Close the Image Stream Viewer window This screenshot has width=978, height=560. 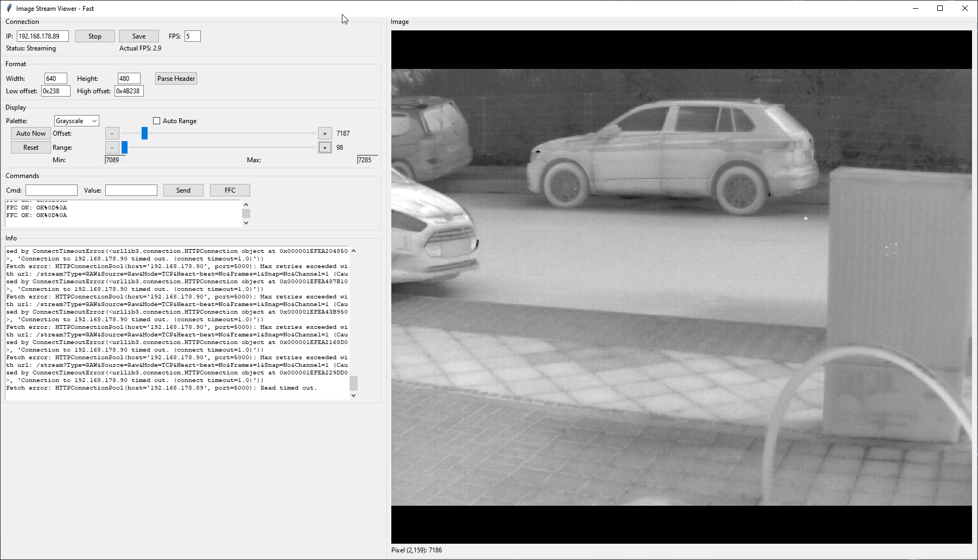965,8
